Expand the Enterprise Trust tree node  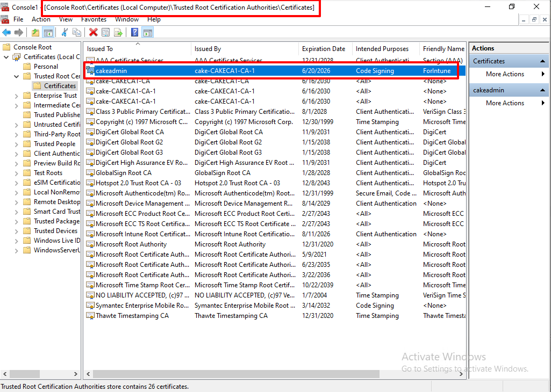[x=17, y=96]
